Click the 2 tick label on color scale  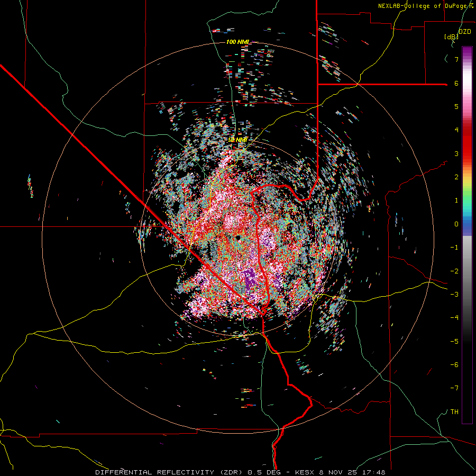pyautogui.click(x=456, y=177)
